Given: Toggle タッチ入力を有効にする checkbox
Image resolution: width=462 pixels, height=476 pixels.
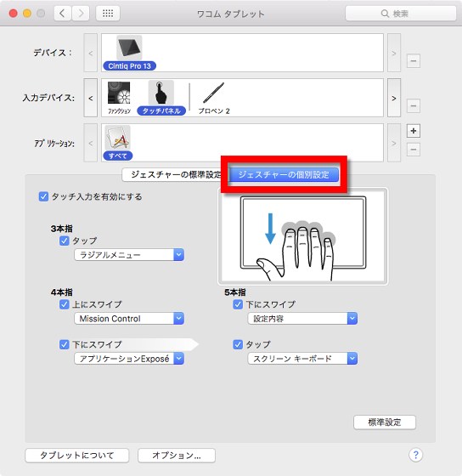Looking at the screenshot, I should [x=43, y=196].
